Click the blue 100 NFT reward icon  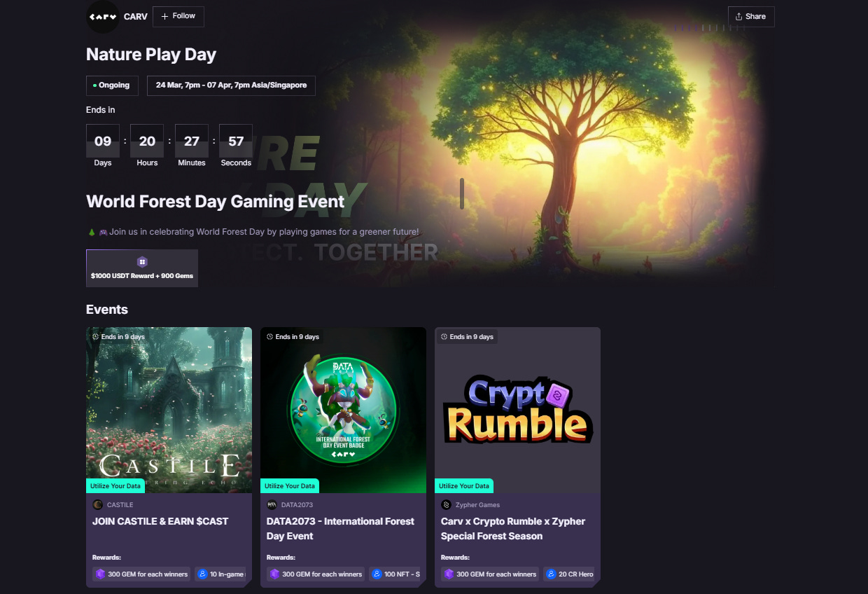pos(377,574)
